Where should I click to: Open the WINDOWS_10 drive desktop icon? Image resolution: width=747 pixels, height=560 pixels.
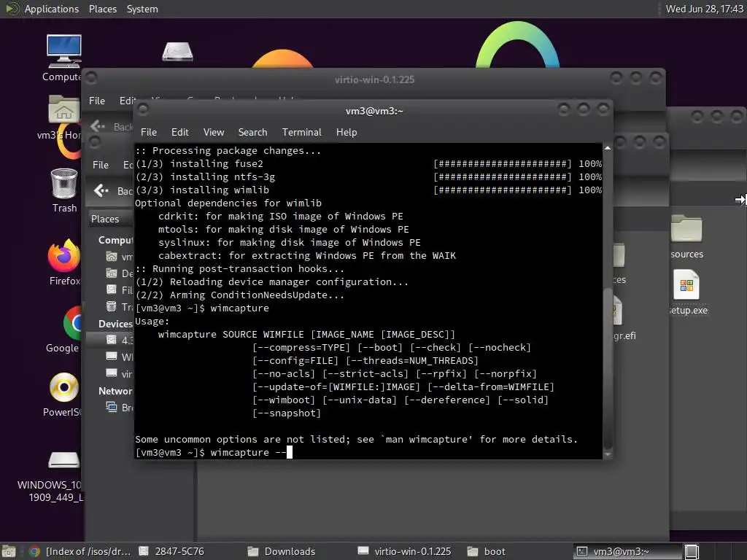click(x=64, y=459)
